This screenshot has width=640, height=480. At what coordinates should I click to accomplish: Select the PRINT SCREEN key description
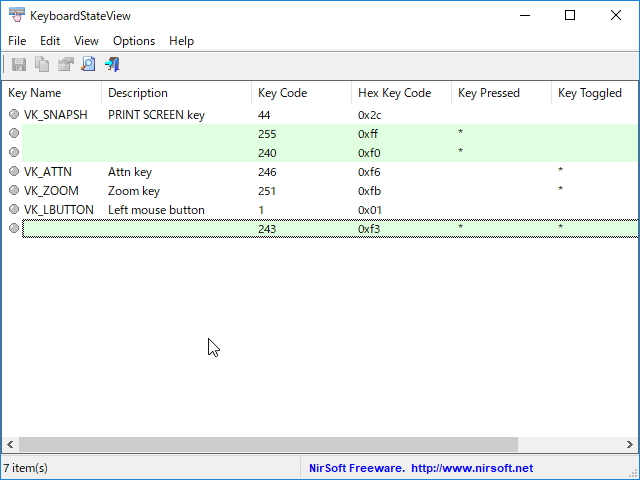pos(156,115)
